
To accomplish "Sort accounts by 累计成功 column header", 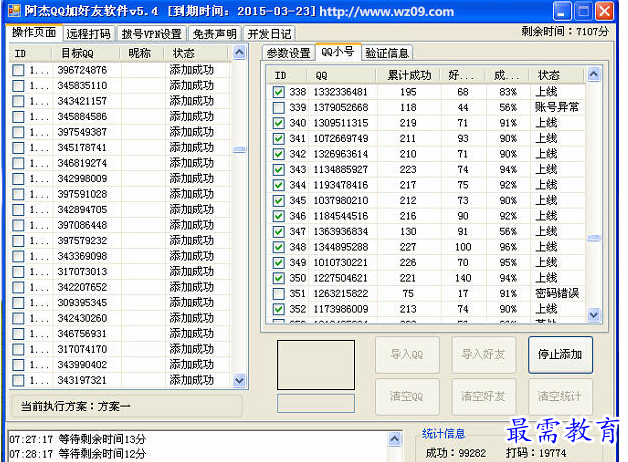I will coord(409,75).
